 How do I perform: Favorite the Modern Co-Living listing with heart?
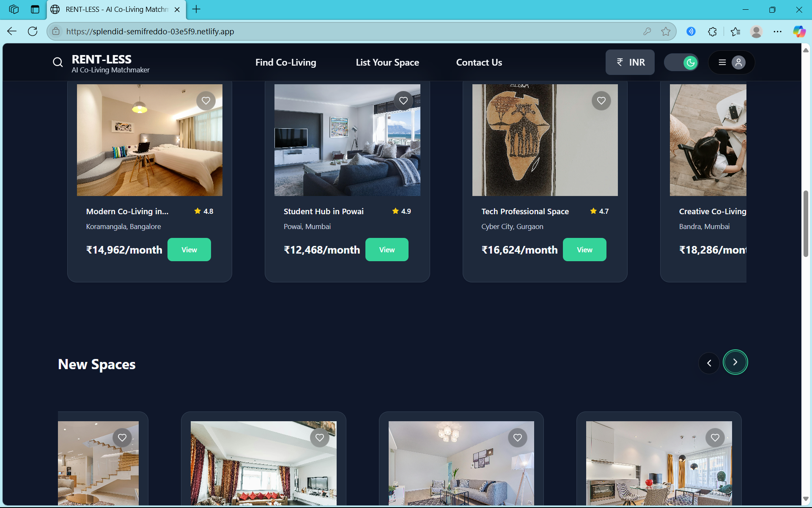[206, 101]
